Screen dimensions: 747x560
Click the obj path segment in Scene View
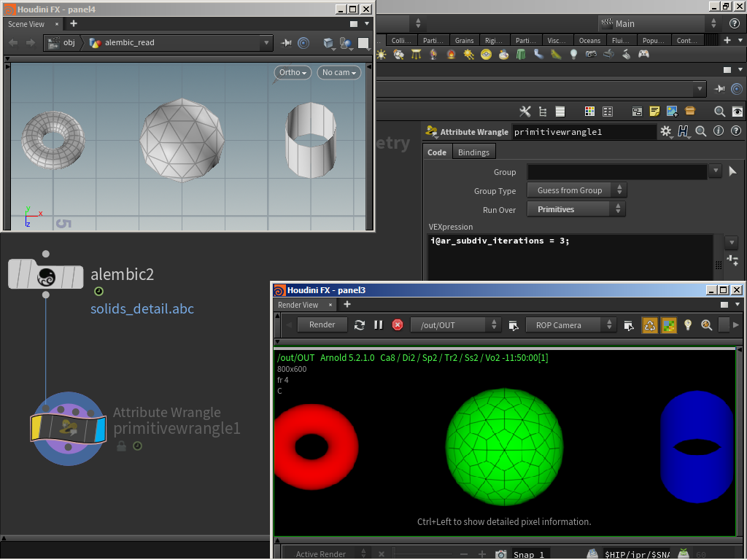63,42
